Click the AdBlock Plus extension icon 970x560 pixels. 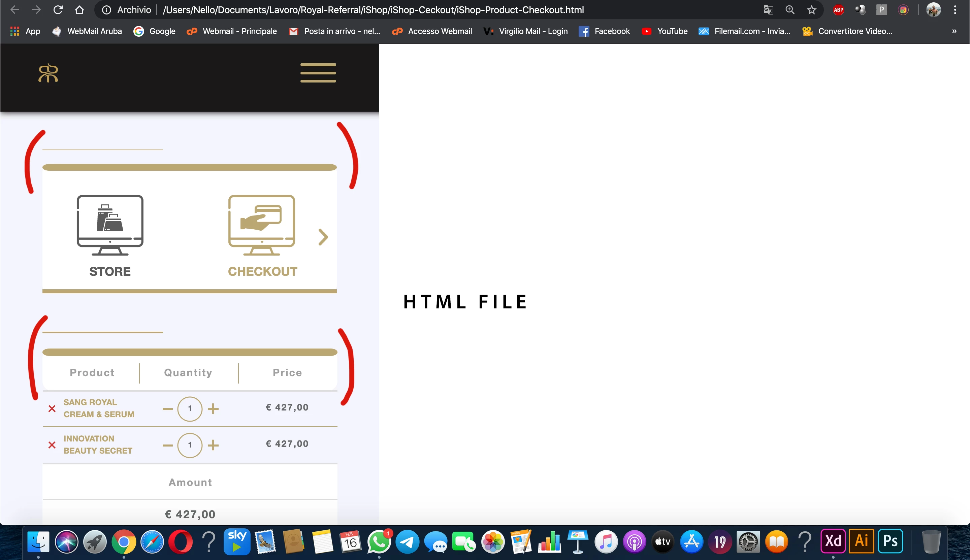point(838,10)
